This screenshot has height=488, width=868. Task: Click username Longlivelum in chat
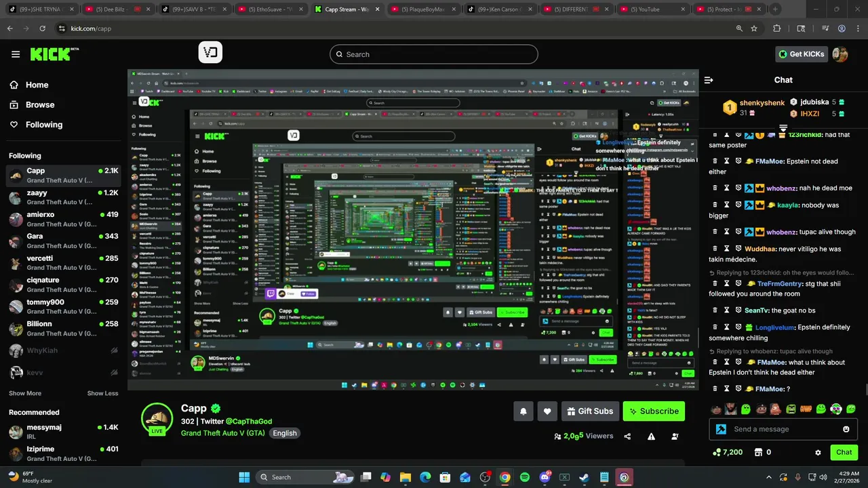[774, 327]
